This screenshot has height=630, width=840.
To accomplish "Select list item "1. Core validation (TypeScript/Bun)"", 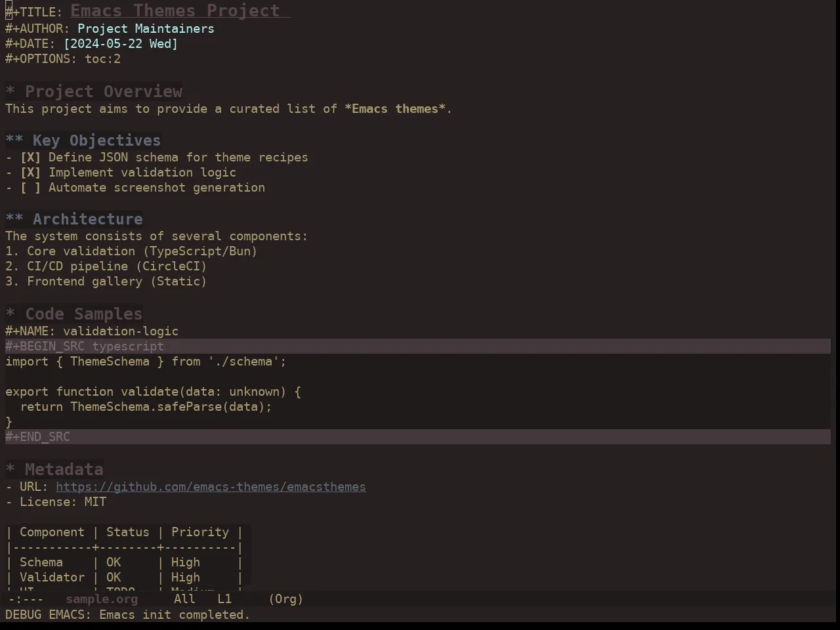I will point(131,251).
